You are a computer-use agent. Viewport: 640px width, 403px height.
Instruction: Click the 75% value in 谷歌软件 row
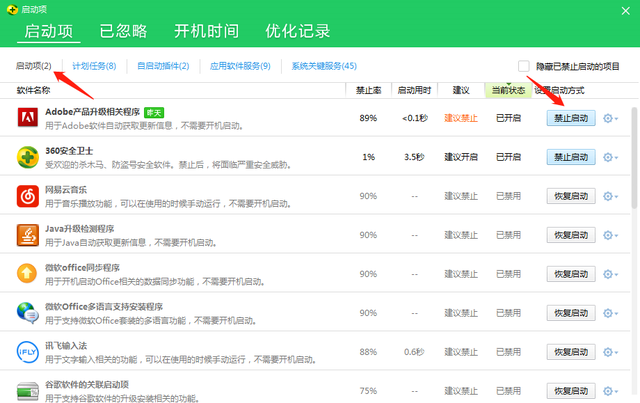[368, 391]
